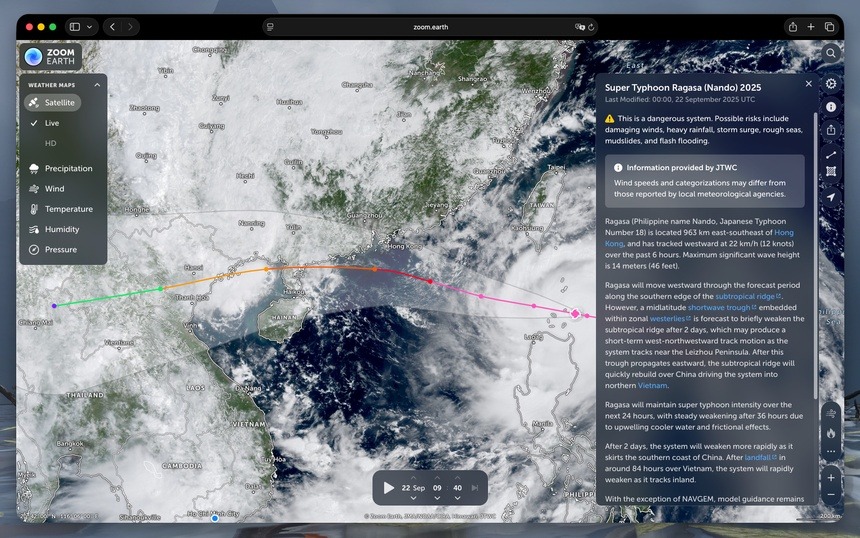Select the measure distance tool
This screenshot has height=538, width=860.
(x=831, y=154)
